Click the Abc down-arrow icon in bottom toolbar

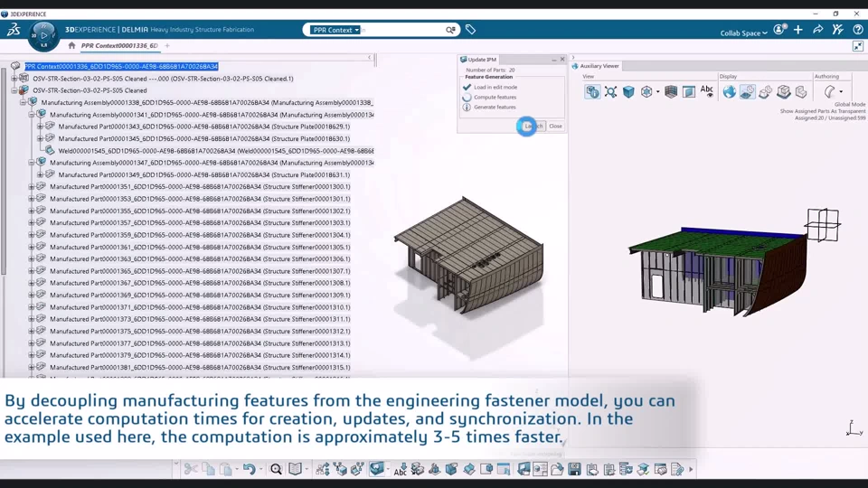pos(400,469)
